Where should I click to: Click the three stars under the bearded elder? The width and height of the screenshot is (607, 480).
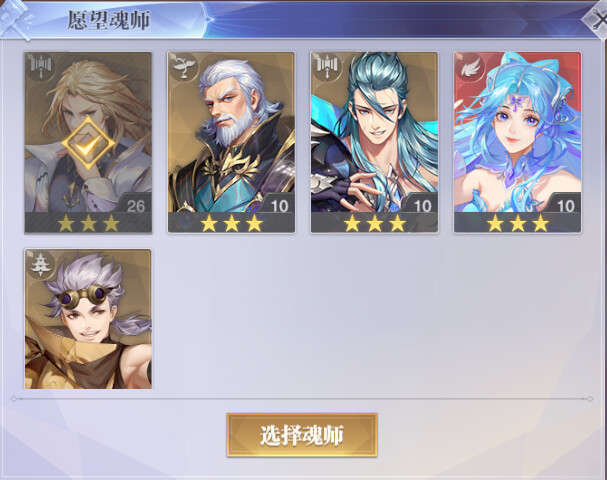pyautogui.click(x=231, y=223)
